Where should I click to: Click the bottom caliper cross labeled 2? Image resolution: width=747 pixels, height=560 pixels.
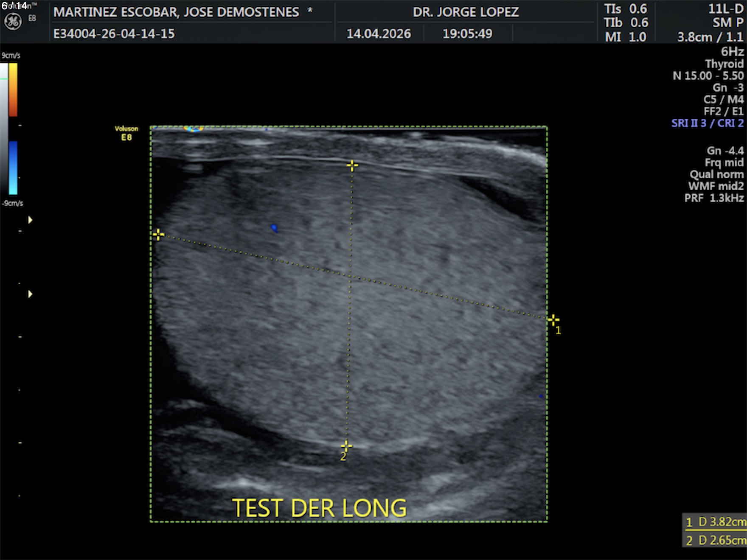point(346,446)
